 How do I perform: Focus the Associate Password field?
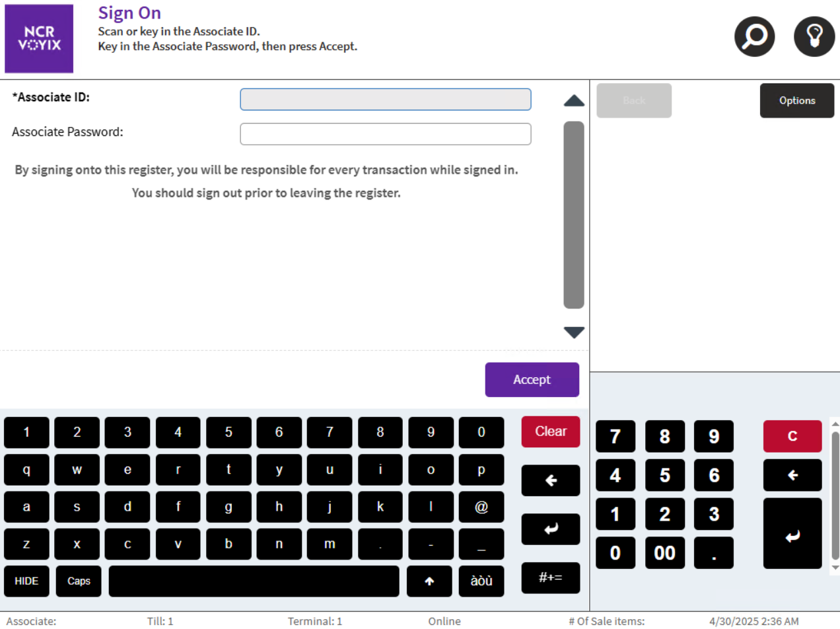coord(385,134)
